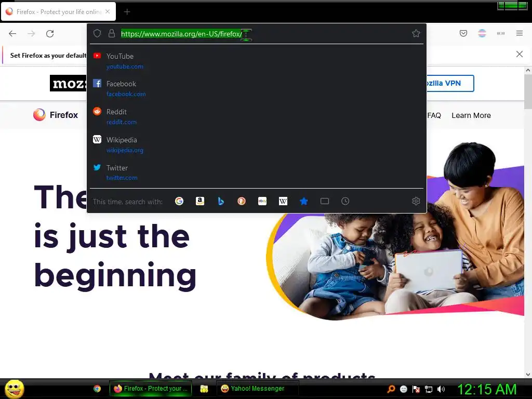Select the Reddit suggestion
This screenshot has height=399, width=532.
257,117
